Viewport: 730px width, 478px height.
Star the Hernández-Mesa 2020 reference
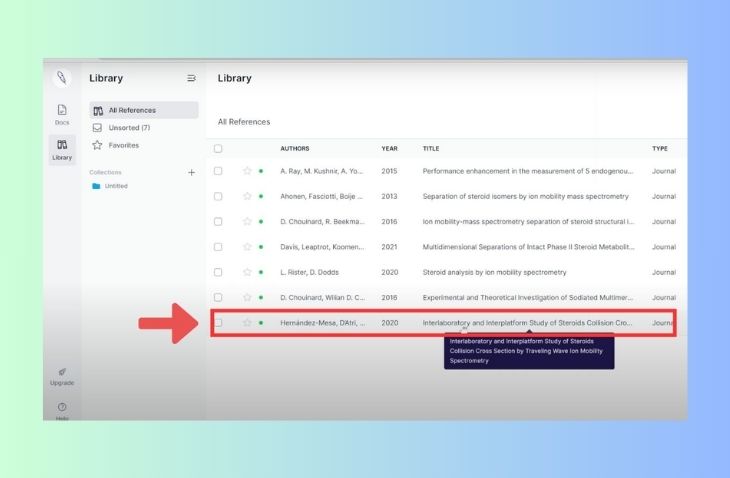pyautogui.click(x=247, y=323)
